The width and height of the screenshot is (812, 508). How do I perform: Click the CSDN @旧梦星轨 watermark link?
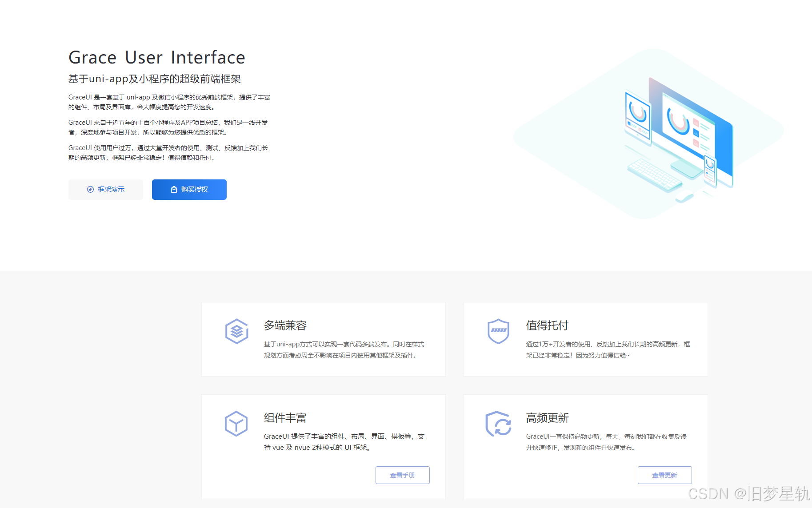pos(742,493)
